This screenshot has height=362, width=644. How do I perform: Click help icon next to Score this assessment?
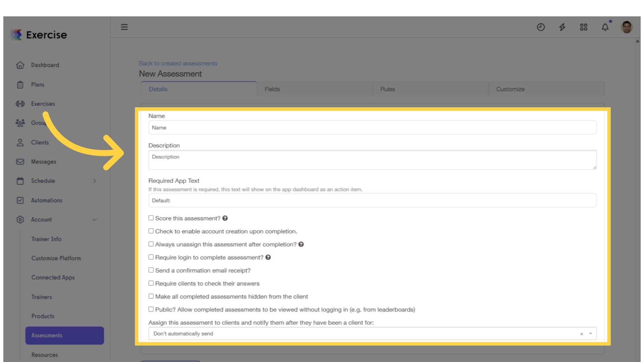[x=225, y=218]
